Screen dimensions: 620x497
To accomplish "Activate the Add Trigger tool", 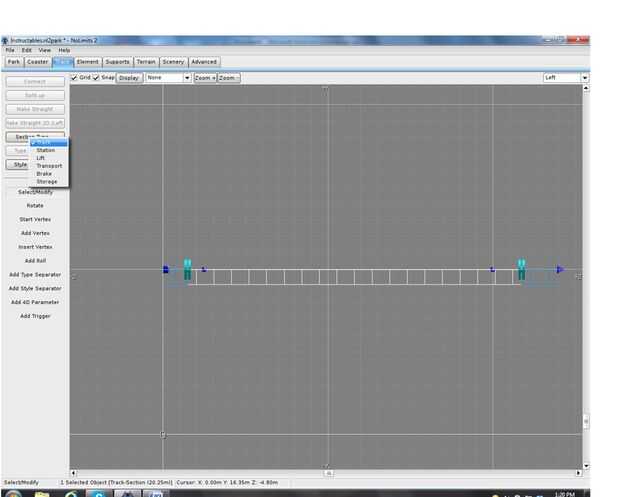I will pyautogui.click(x=35, y=316).
